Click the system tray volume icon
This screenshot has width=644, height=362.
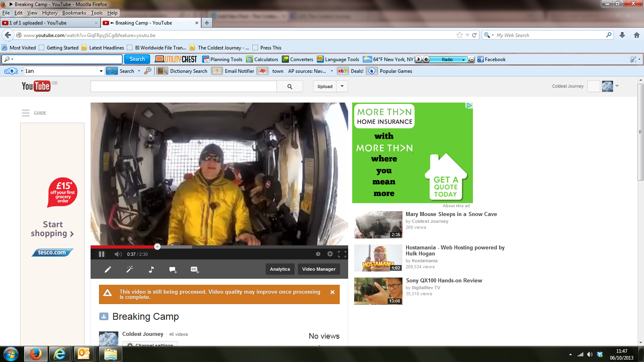590,354
